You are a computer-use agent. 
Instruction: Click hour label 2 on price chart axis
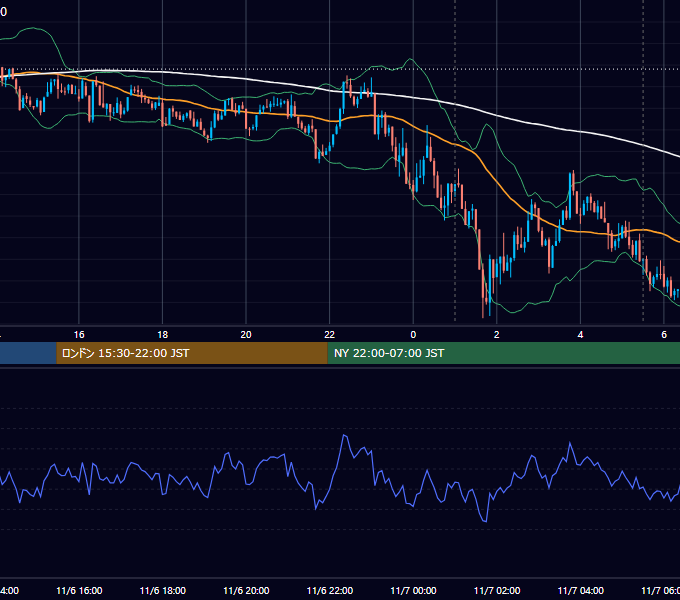(497, 335)
